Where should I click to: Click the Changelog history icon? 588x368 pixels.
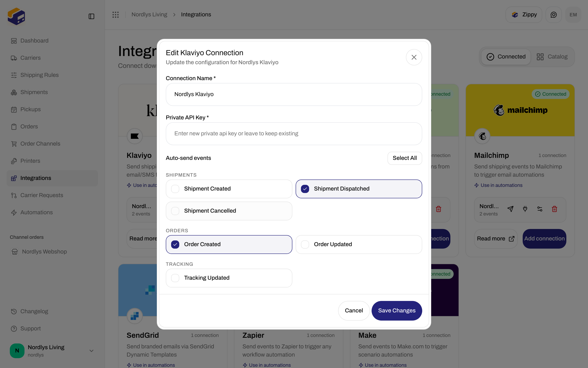[x=14, y=311]
